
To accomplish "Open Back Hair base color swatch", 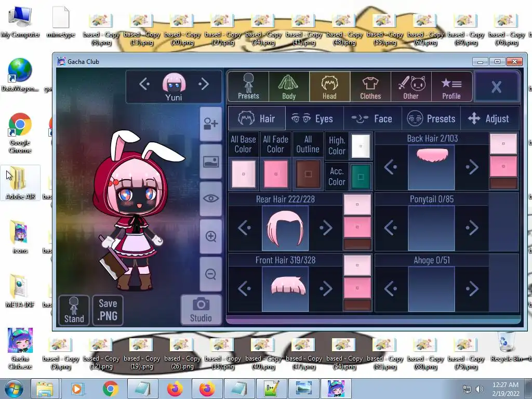I will [503, 144].
